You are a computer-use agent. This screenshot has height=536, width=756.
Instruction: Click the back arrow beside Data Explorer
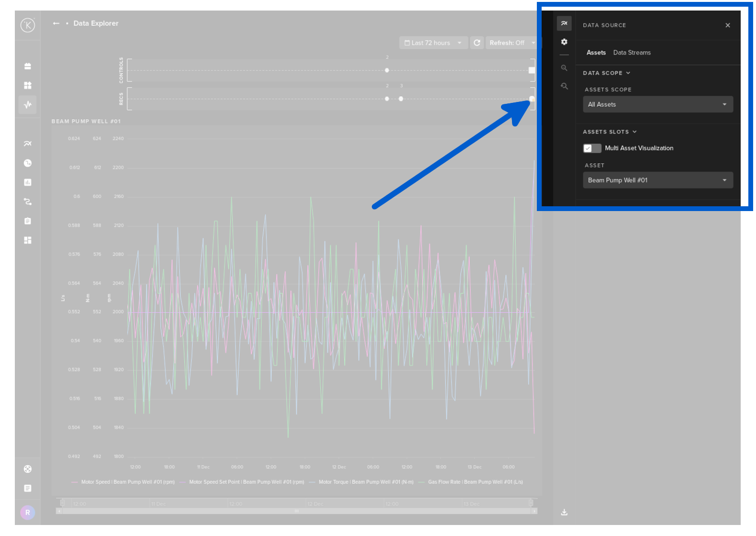click(x=56, y=23)
